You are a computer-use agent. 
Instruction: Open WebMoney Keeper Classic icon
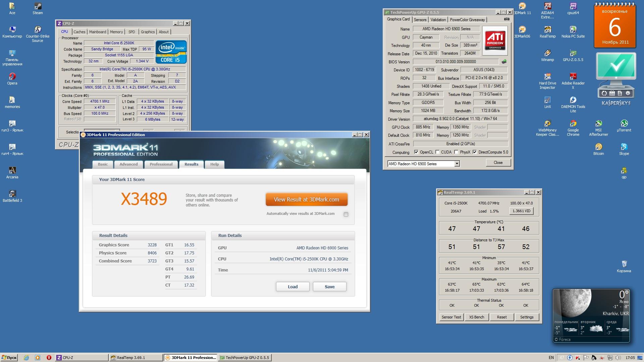(x=547, y=128)
